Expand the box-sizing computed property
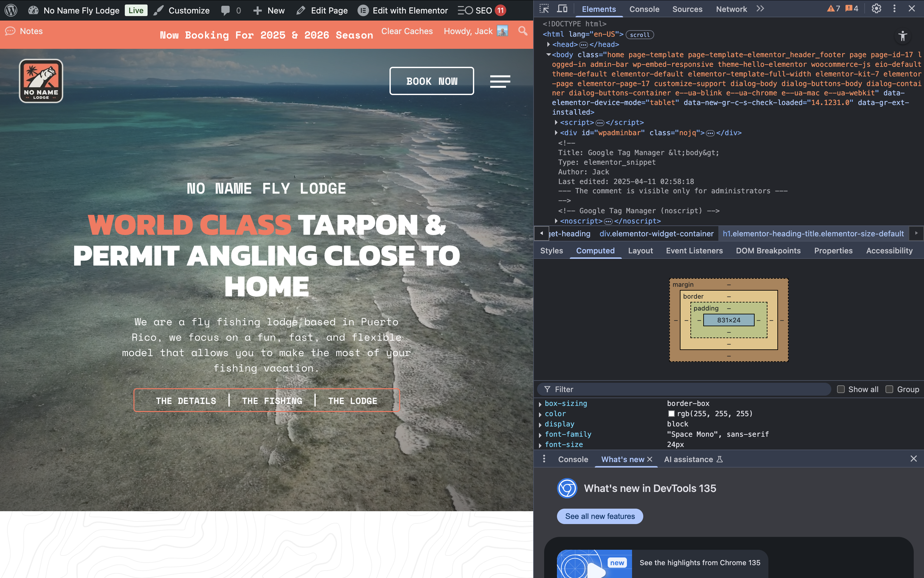The height and width of the screenshot is (578, 924). (540, 404)
